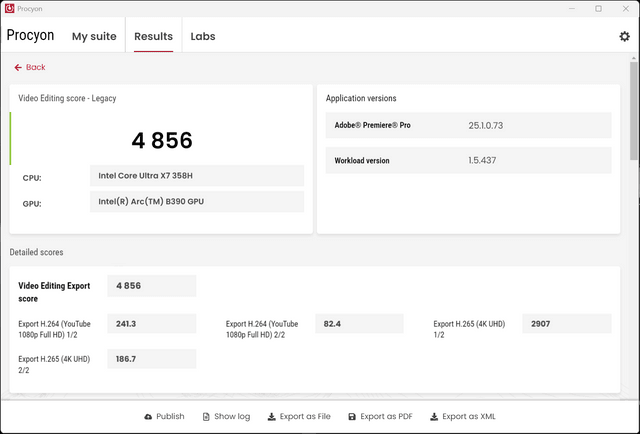Click the 241.3 export value
Image resolution: width=640 pixels, height=434 pixels.
click(x=152, y=324)
